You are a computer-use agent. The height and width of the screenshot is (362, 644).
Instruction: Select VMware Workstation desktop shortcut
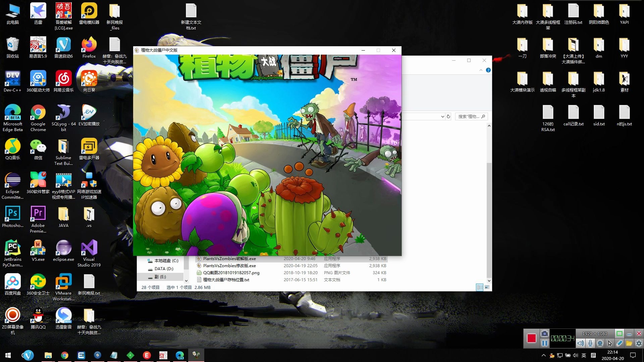point(64,287)
